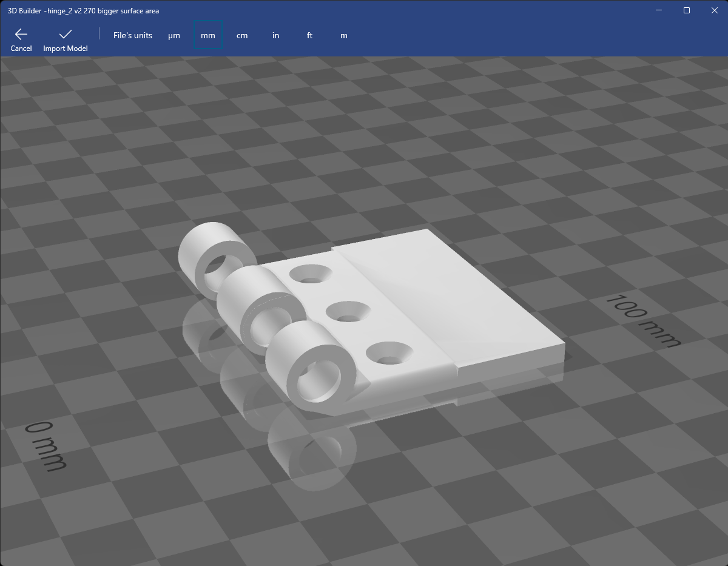Click the '100 mm' grid label
Viewport: 728px width, 566px height.
point(644,320)
